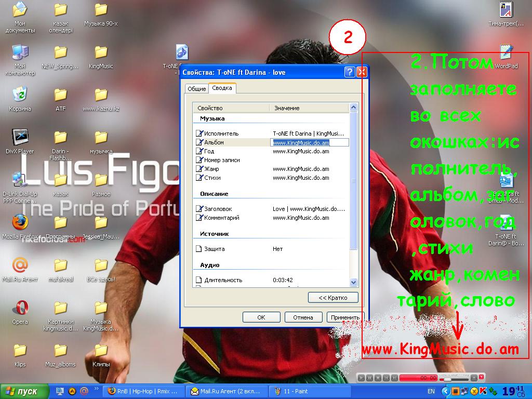Select the DivX Player desktop icon
This screenshot has width=532, height=399.
[20, 137]
